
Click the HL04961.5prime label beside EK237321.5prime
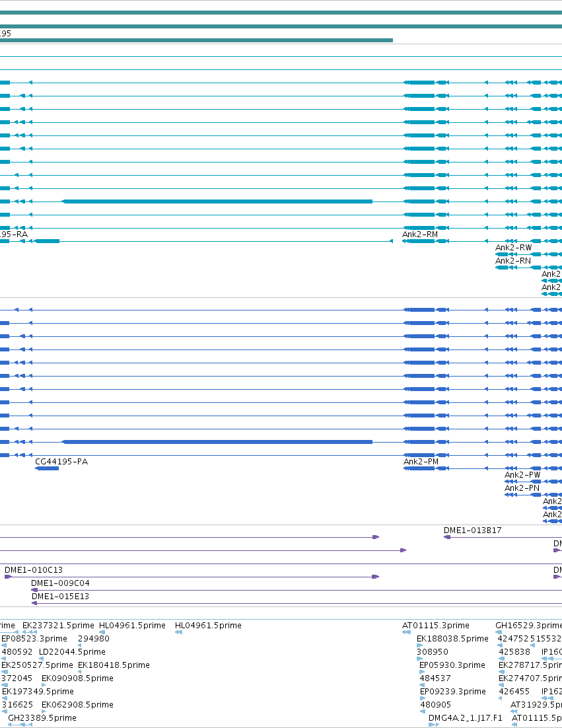(x=132, y=626)
